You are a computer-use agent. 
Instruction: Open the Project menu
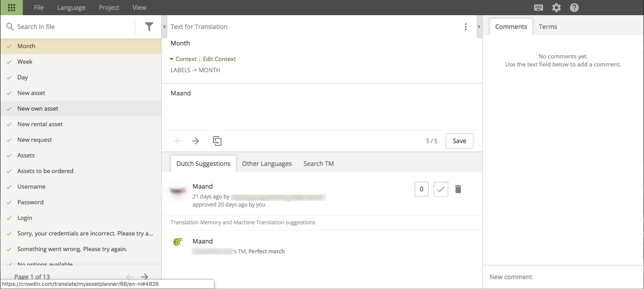click(109, 8)
